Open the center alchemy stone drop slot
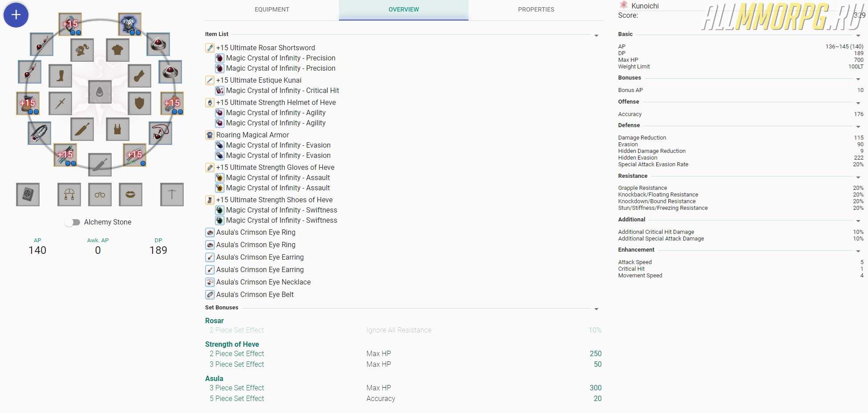Image resolution: width=868 pixels, height=413 pixels. coord(100,92)
